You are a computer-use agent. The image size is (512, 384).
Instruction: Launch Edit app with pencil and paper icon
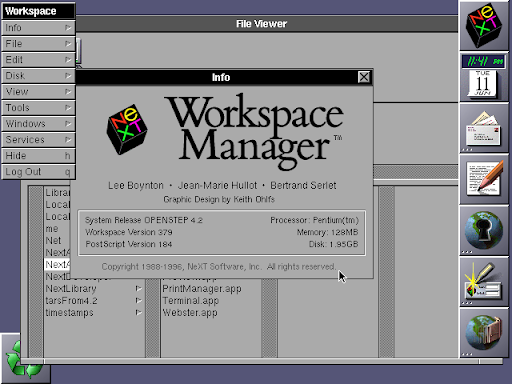(x=484, y=180)
